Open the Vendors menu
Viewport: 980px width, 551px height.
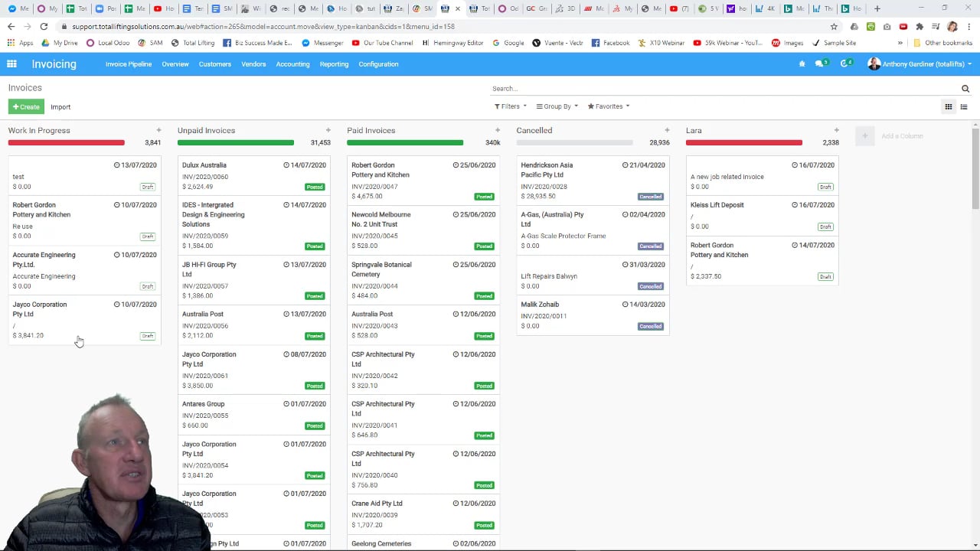coord(253,64)
